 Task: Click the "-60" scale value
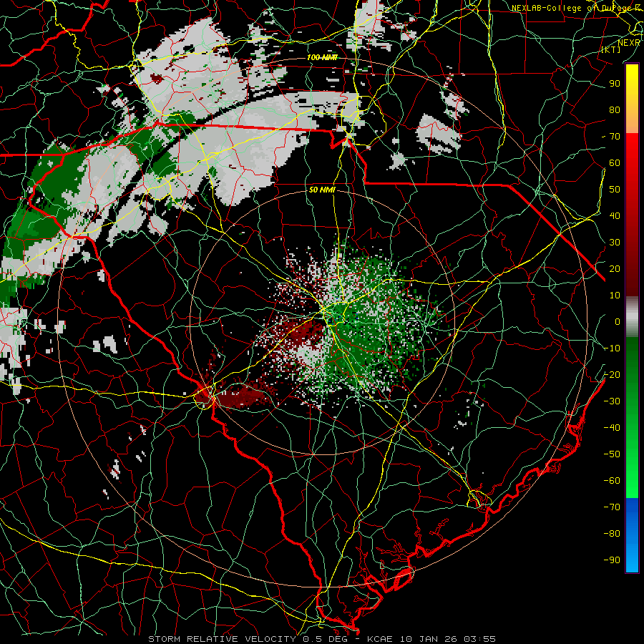(x=612, y=481)
